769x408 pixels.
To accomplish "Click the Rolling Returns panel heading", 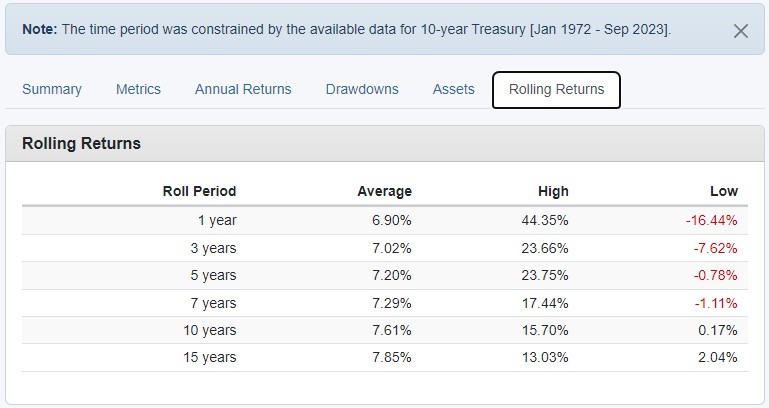I will pos(81,144).
